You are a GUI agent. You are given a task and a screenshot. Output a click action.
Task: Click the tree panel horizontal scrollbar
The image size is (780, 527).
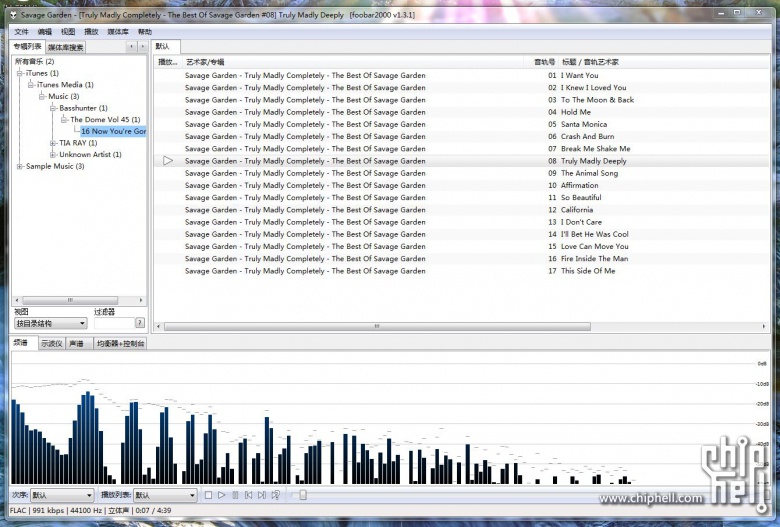(70, 300)
